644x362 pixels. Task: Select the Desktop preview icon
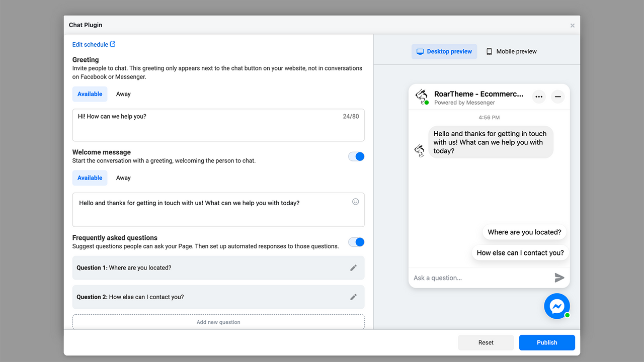[x=421, y=51]
